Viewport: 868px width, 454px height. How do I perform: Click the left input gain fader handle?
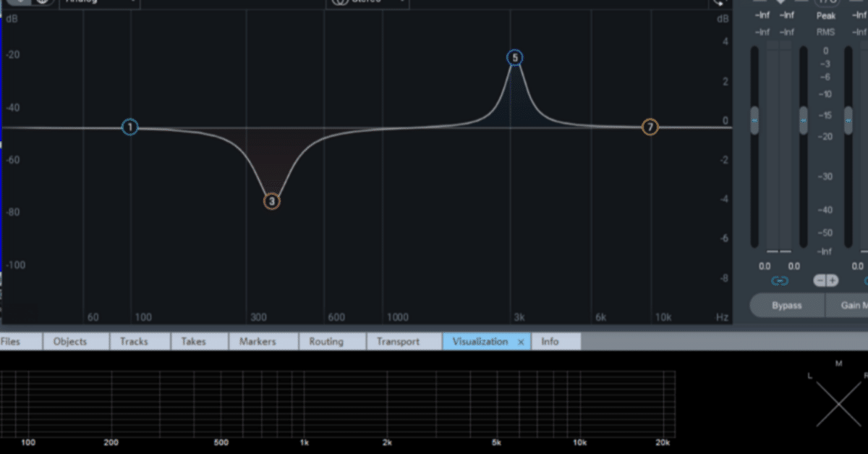pos(754,120)
